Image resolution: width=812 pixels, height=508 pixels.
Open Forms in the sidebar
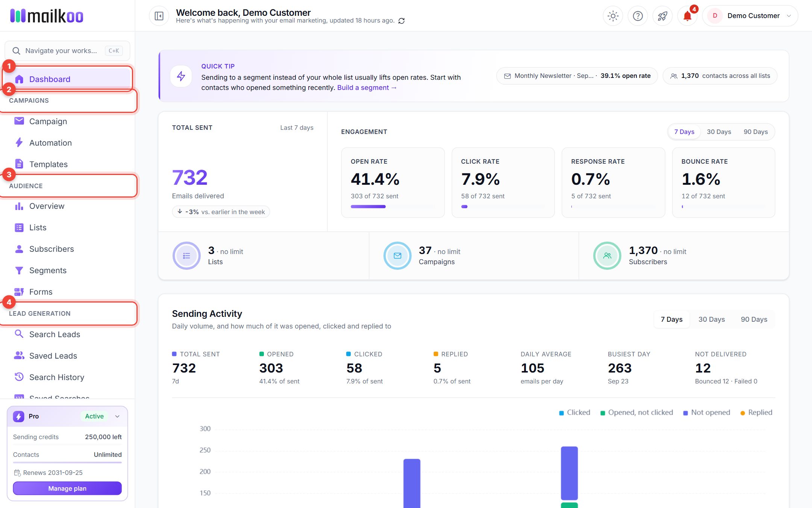pyautogui.click(x=67, y=292)
